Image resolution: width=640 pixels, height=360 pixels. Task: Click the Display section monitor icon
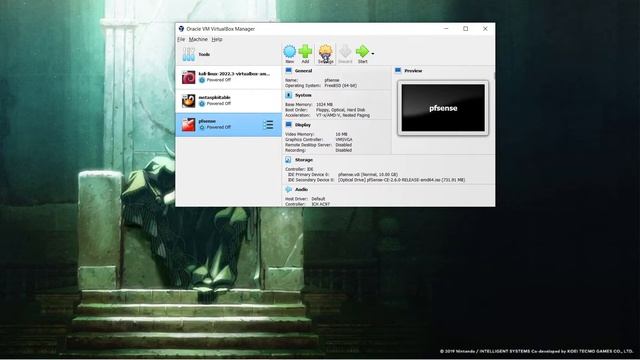[289, 124]
